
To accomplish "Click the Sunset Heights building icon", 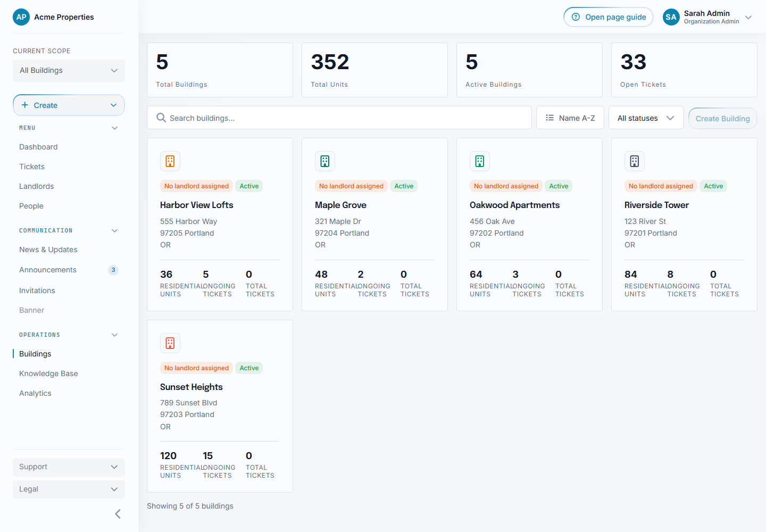I will click(170, 343).
